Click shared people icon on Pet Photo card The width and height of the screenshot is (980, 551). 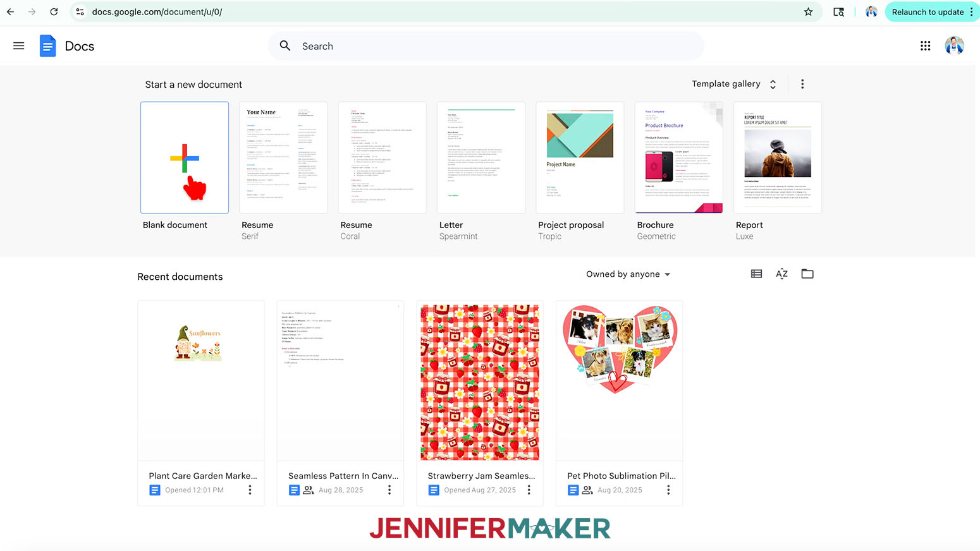[x=587, y=490]
